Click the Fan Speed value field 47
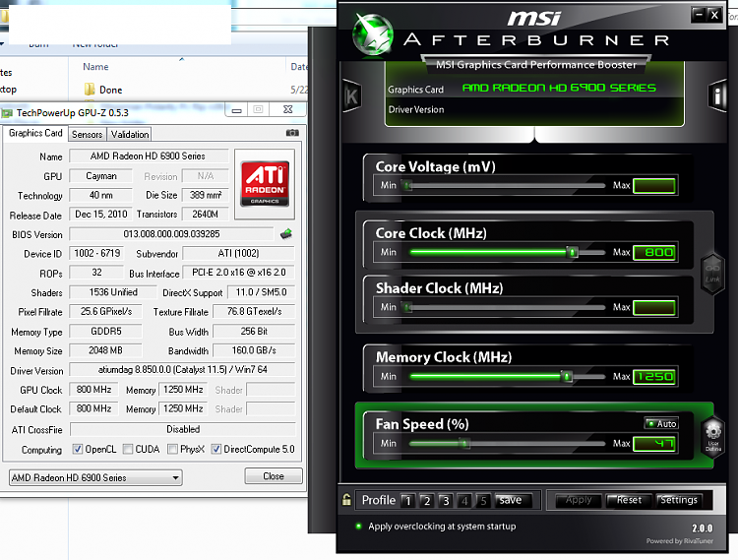Image resolution: width=738 pixels, height=560 pixels. [x=654, y=443]
